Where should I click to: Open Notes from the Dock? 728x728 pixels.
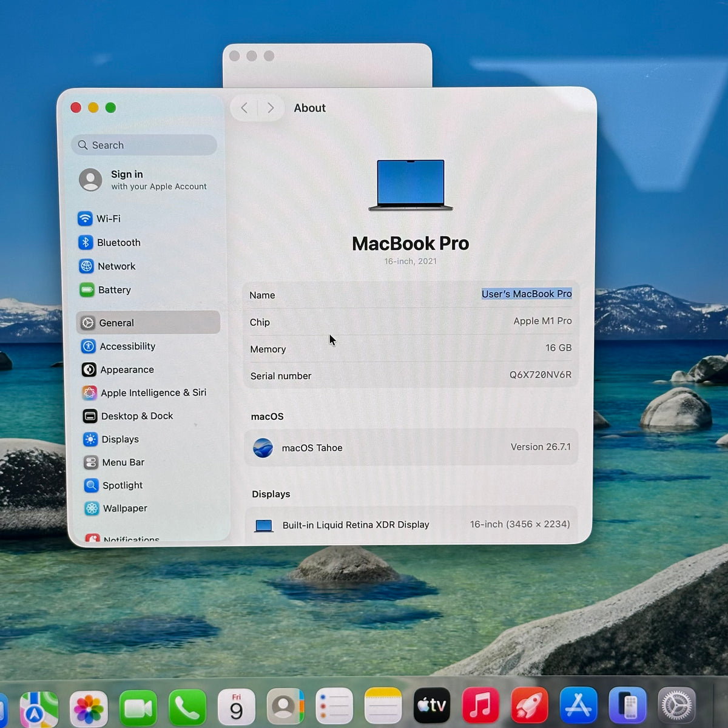(383, 706)
